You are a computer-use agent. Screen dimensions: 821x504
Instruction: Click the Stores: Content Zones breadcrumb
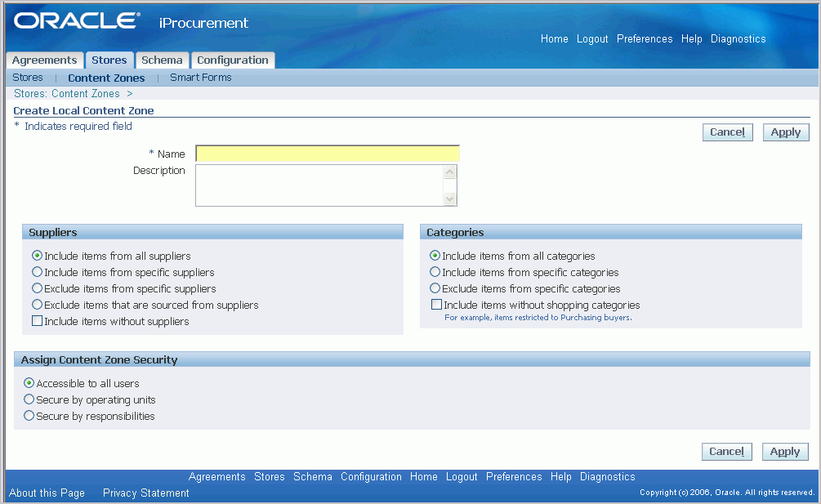(x=67, y=94)
